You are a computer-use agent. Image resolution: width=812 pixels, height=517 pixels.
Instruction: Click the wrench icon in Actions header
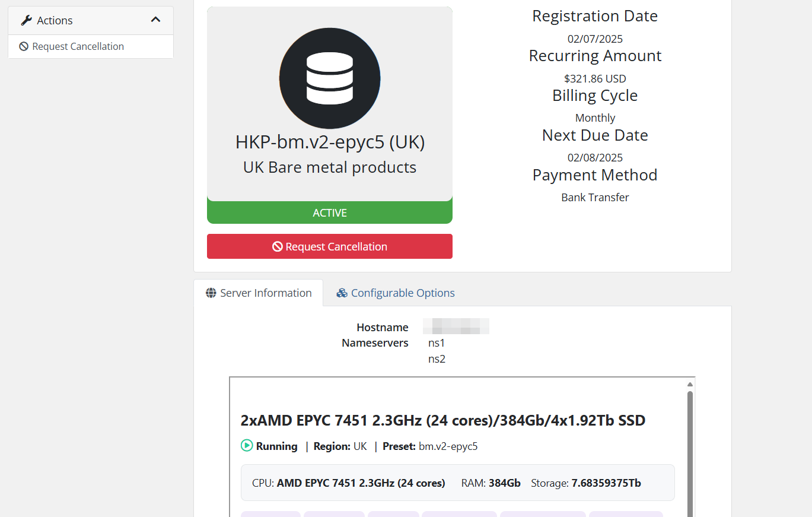(26, 21)
